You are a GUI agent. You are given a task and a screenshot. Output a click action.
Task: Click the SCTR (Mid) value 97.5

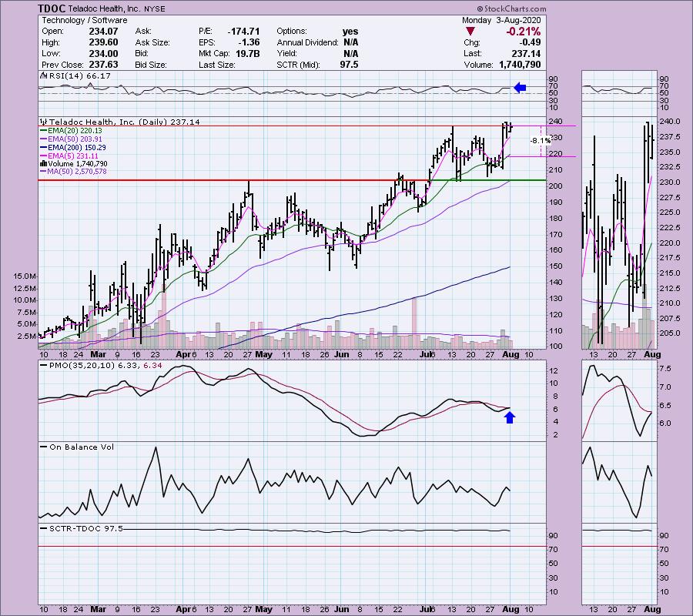click(x=349, y=65)
